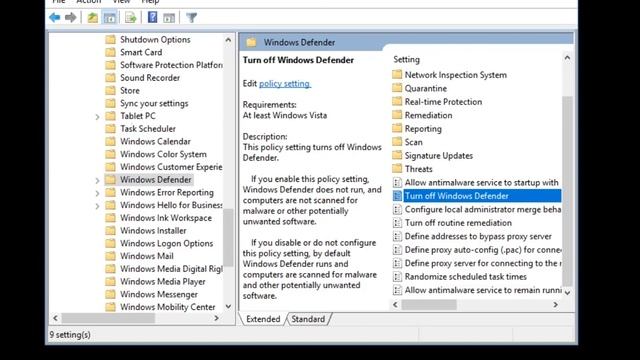640x360 pixels.
Task: Toggle the Show/Hide console tree icon
Action: coord(110,18)
